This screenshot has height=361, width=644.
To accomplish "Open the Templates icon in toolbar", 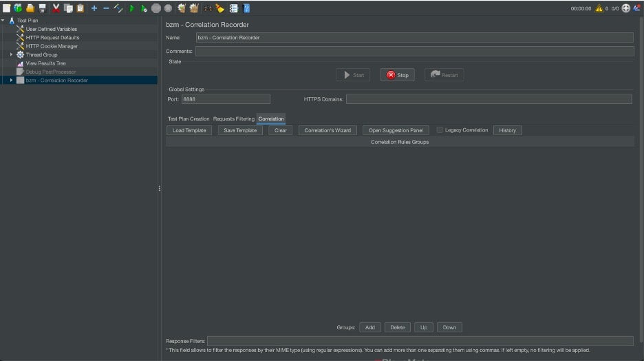I will (x=18, y=8).
